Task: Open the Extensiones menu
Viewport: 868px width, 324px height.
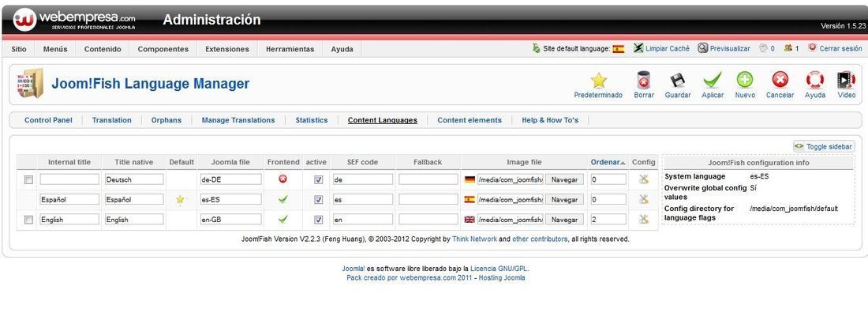Action: [227, 49]
